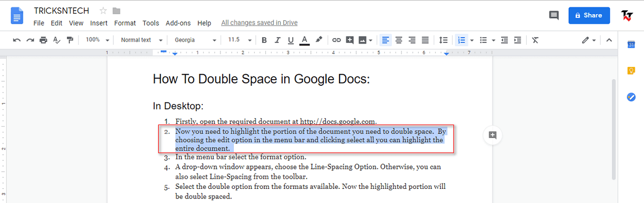644x203 pixels.
Task: Go to Docs home via blue logo
Action: tap(17, 16)
